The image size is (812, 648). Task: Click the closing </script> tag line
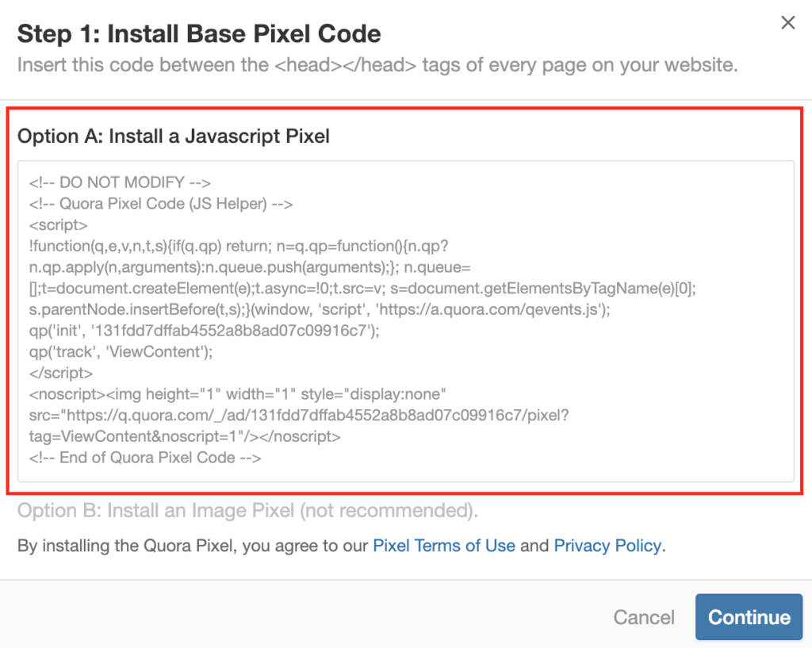pyautogui.click(x=61, y=374)
